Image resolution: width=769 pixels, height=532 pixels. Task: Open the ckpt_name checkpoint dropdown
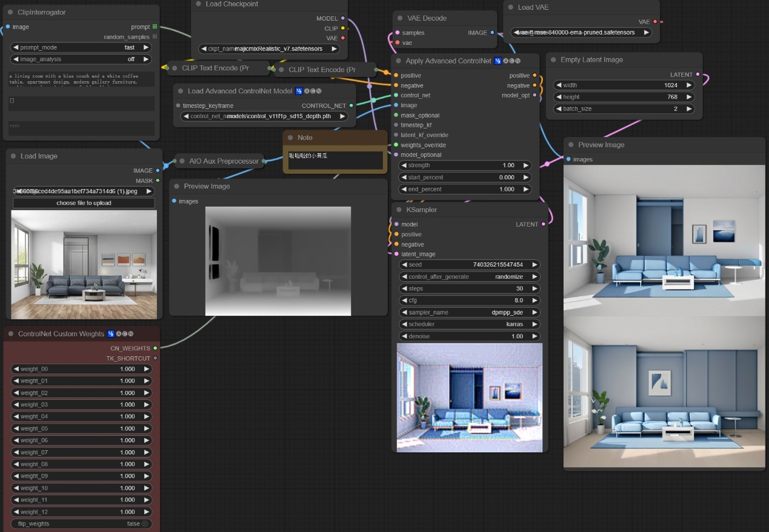point(269,49)
